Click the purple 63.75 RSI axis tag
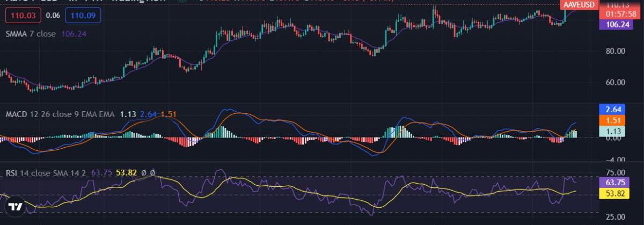 click(x=613, y=182)
